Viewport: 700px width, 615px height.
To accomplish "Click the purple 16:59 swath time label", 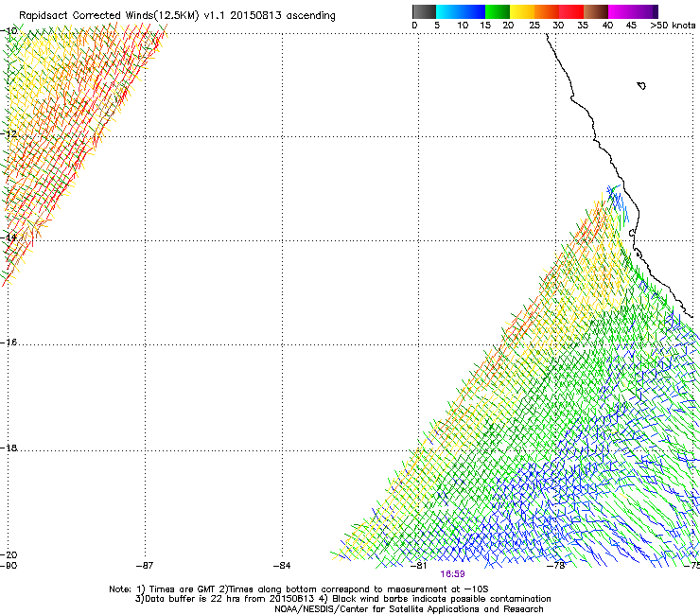I will (x=452, y=574).
